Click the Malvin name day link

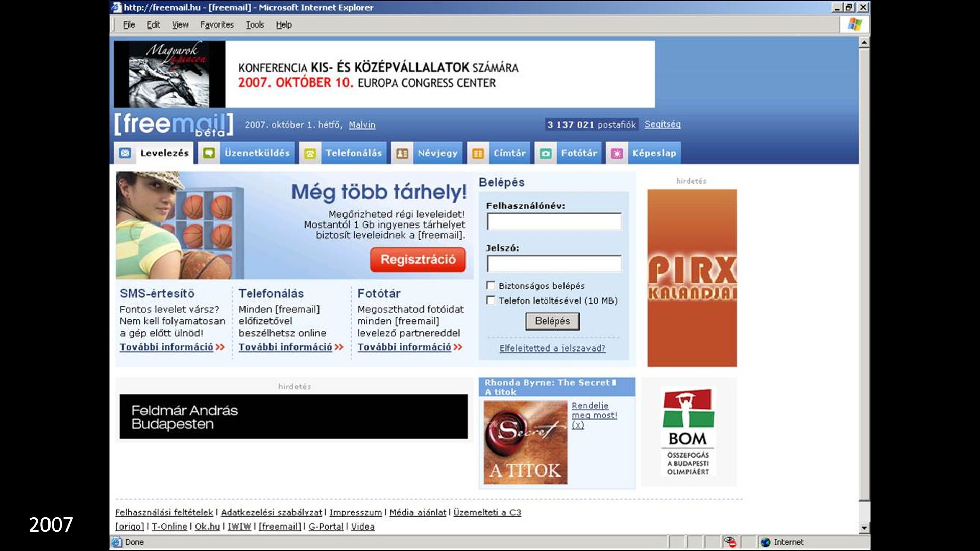click(x=362, y=125)
